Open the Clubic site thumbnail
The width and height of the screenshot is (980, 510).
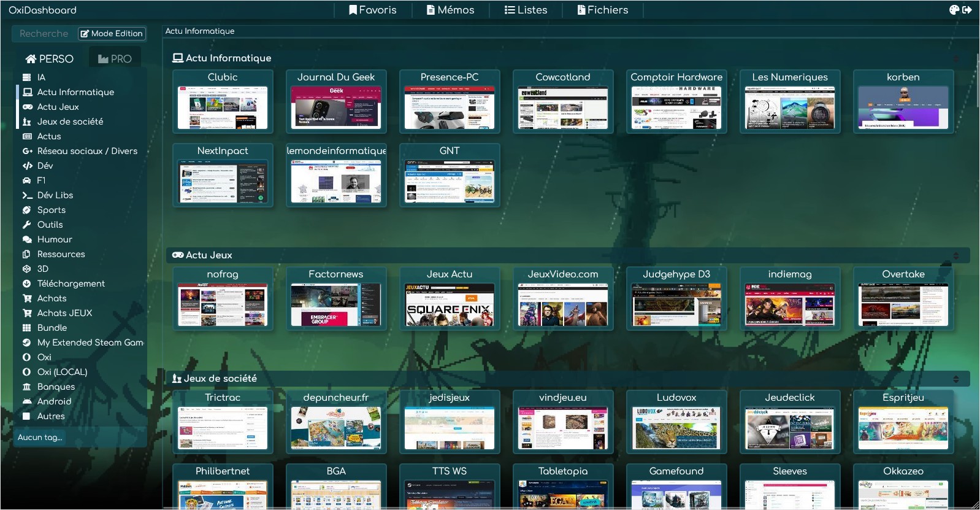coord(223,107)
